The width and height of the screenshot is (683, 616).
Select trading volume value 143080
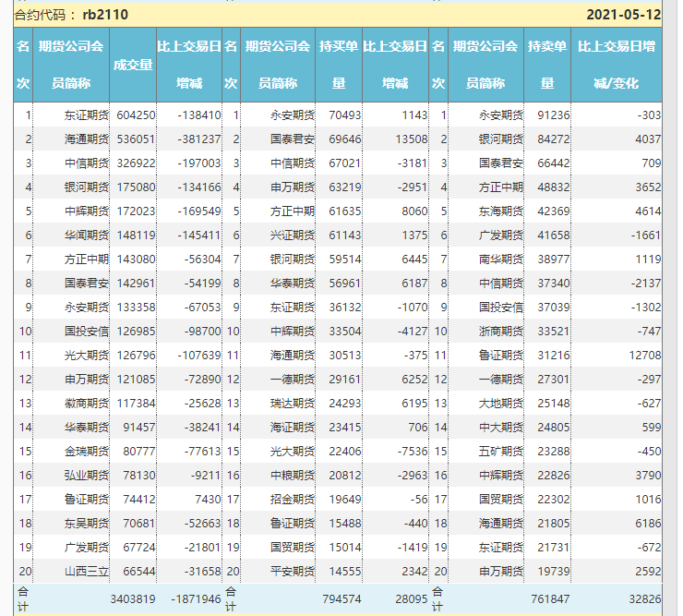pos(136,259)
